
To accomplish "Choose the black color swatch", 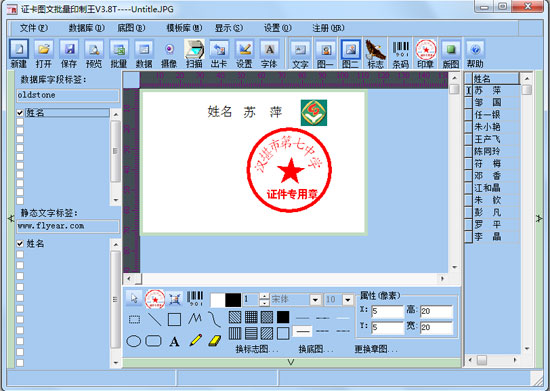I will point(233,300).
